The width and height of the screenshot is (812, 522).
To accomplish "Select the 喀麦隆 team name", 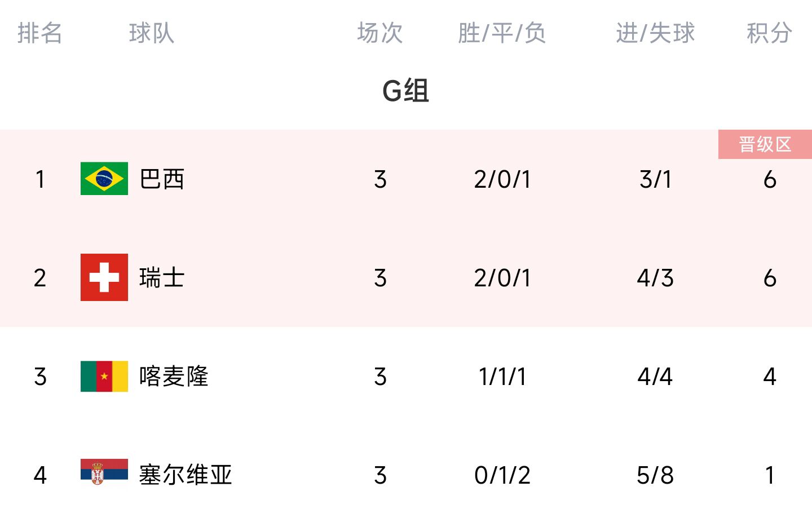I will click(x=174, y=377).
